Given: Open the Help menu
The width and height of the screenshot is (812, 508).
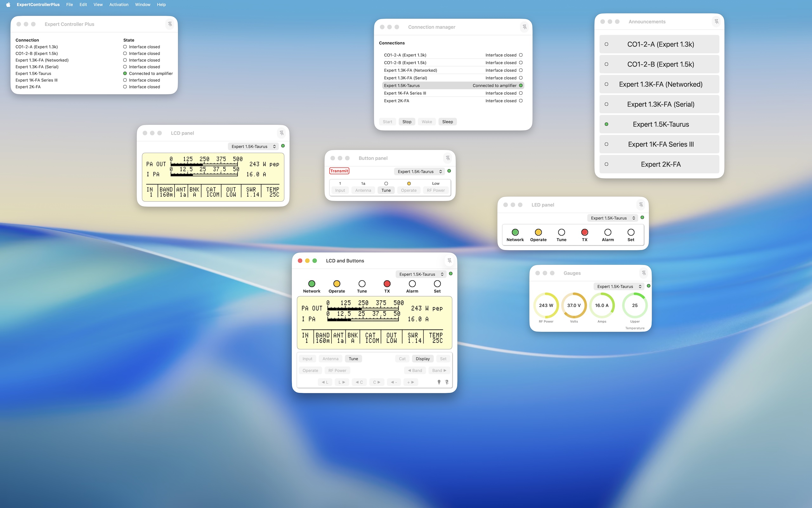Looking at the screenshot, I should click(x=161, y=4).
